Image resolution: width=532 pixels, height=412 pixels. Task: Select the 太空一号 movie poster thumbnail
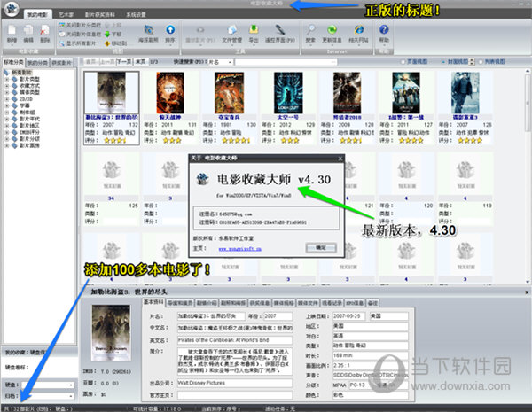click(288, 92)
